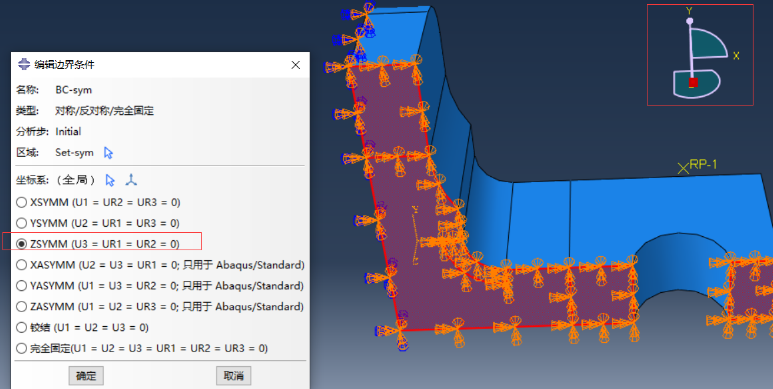Click the view triad X axis label
Image resolution: width=773 pixels, height=389 pixels.
736,56
